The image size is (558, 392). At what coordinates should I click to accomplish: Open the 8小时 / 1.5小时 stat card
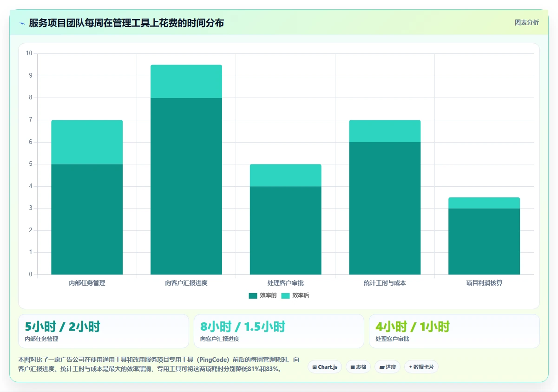click(x=279, y=331)
